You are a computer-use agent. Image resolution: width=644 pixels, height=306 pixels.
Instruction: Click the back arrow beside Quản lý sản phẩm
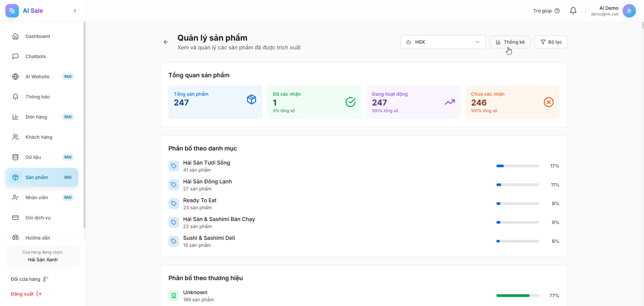click(166, 42)
